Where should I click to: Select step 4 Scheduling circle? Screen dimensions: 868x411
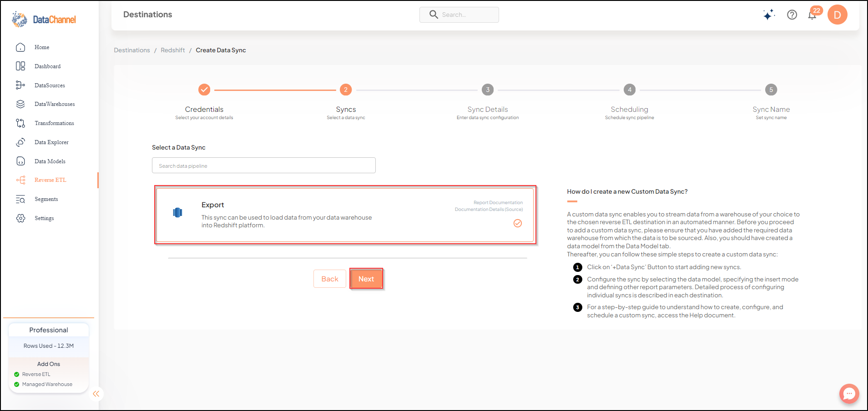630,90
